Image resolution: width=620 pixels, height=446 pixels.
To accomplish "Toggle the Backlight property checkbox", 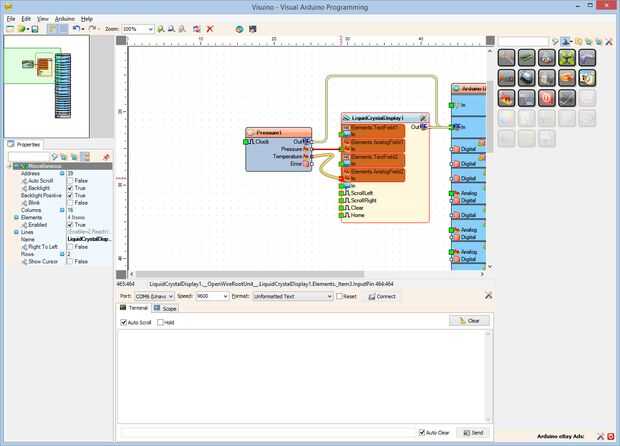I will (x=70, y=188).
